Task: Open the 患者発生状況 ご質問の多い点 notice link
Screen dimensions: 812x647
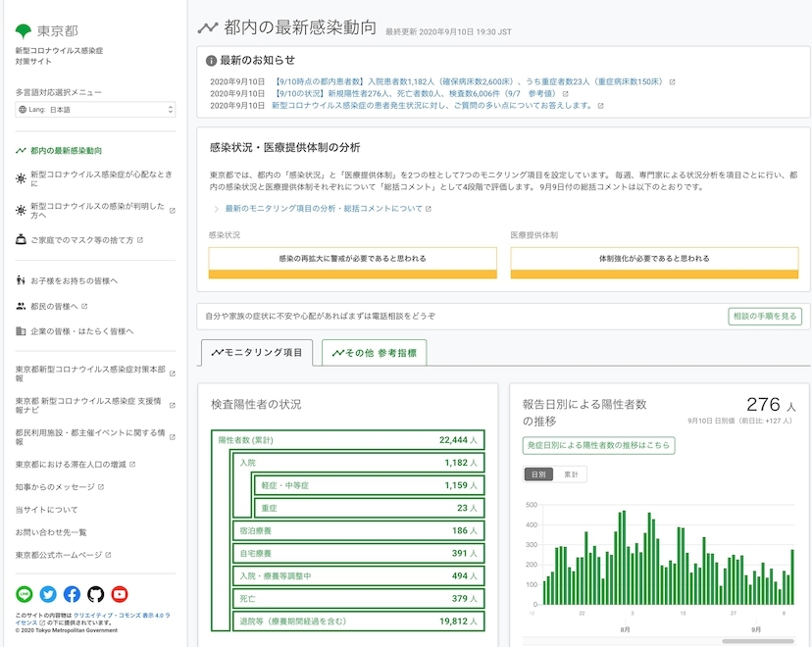Action: [x=432, y=106]
